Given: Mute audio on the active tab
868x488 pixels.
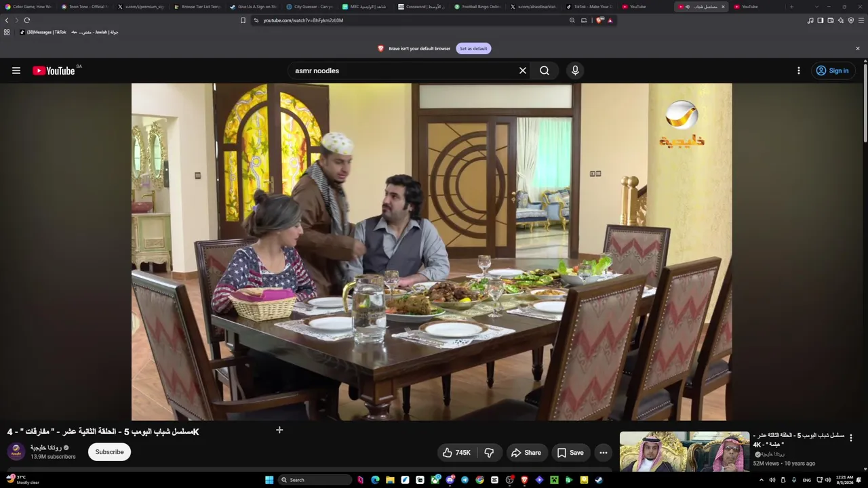Looking at the screenshot, I should pyautogui.click(x=688, y=7).
